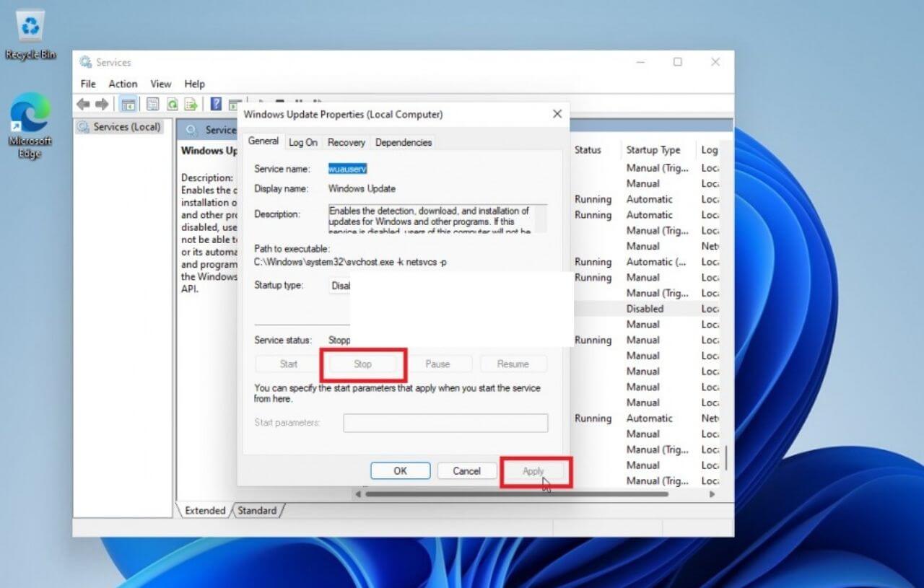Open Help using the question mark icon
This screenshot has width=924, height=588.
click(215, 104)
